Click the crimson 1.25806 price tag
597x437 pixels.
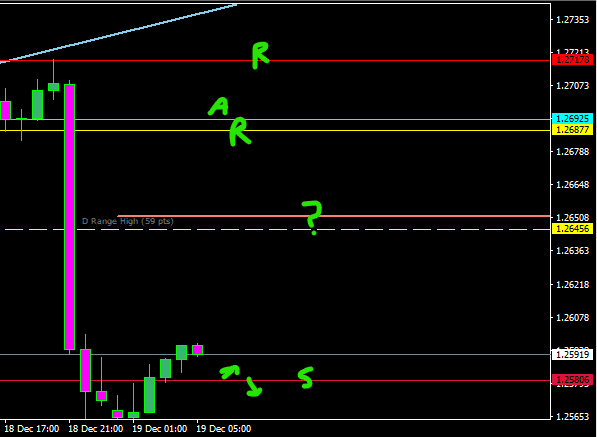click(572, 380)
